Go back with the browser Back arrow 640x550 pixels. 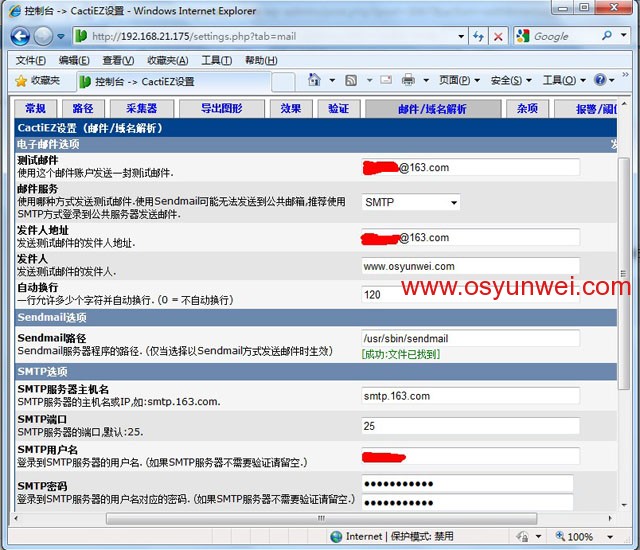click(x=20, y=37)
